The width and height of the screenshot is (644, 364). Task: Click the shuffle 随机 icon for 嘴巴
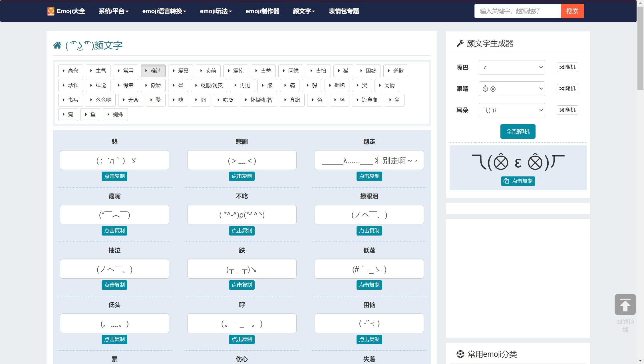(567, 67)
